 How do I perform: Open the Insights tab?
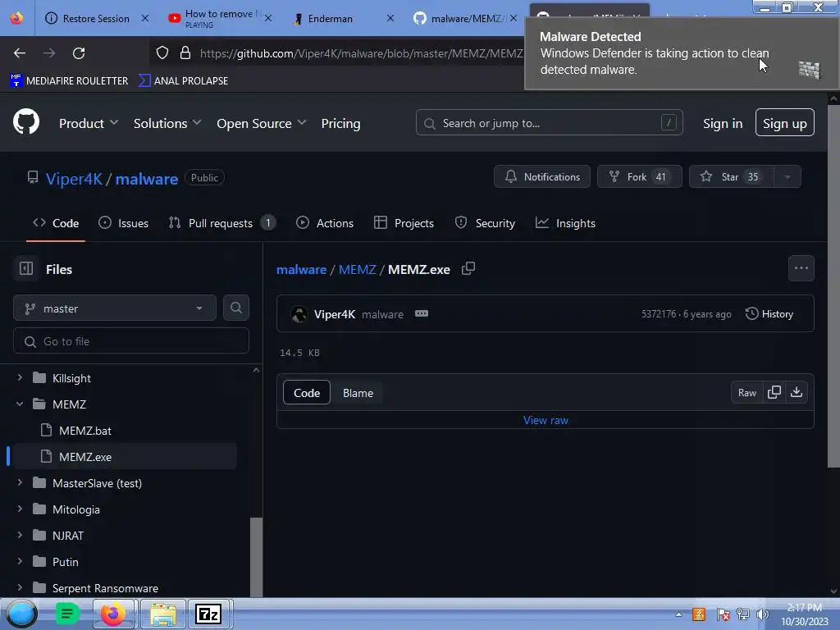point(566,223)
